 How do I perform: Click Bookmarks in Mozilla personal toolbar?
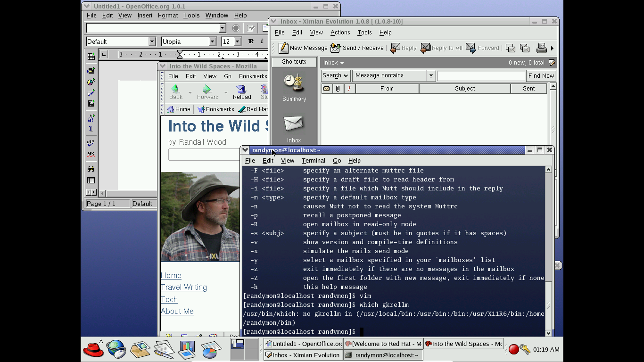tap(215, 109)
